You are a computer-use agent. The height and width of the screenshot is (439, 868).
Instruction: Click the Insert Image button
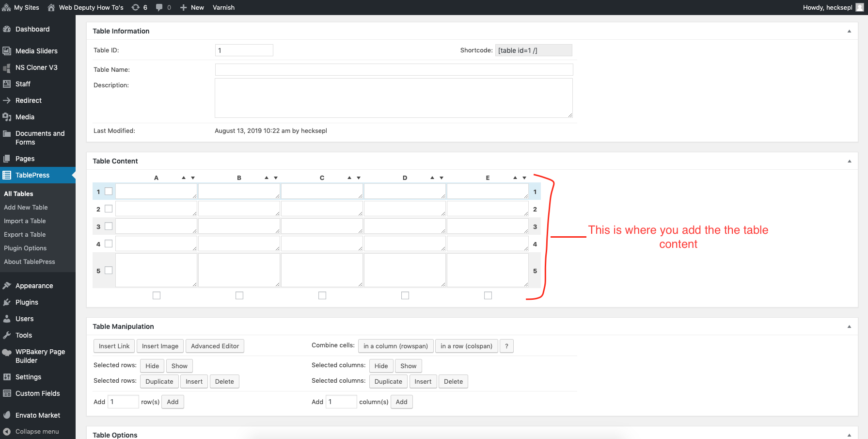point(160,346)
